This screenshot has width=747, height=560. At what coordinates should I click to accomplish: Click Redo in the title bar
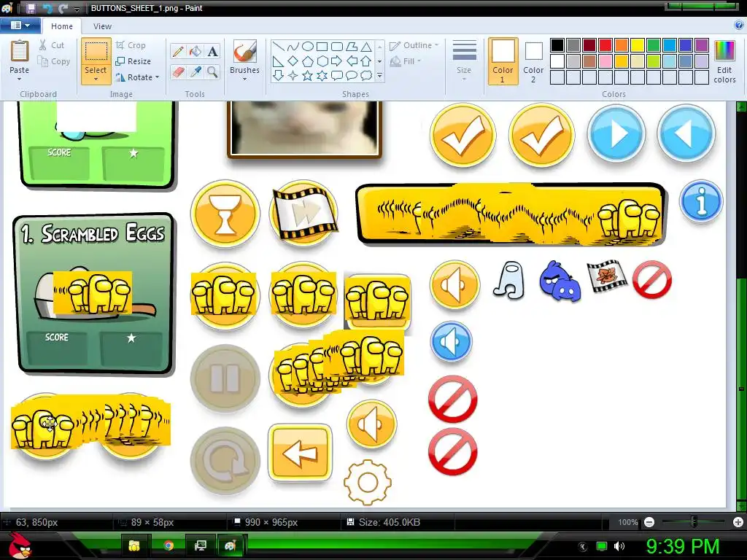pos(63,8)
